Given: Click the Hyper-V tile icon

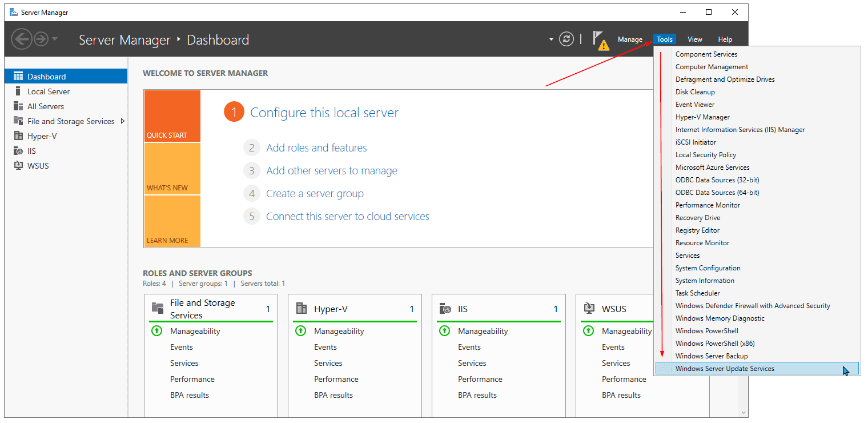Looking at the screenshot, I should click(x=302, y=309).
